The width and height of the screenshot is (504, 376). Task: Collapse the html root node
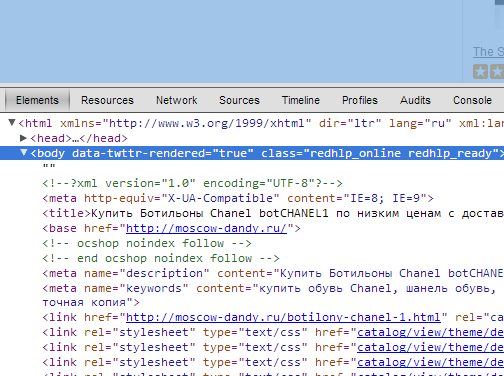(12, 123)
